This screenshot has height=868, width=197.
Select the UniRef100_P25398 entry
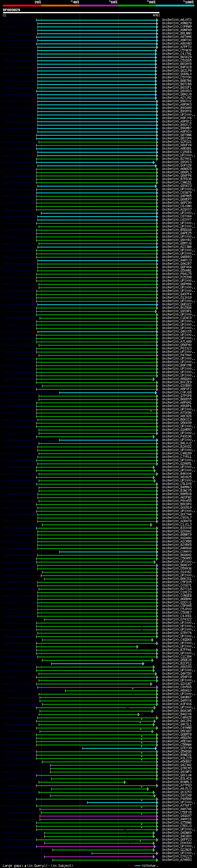coord(176,277)
